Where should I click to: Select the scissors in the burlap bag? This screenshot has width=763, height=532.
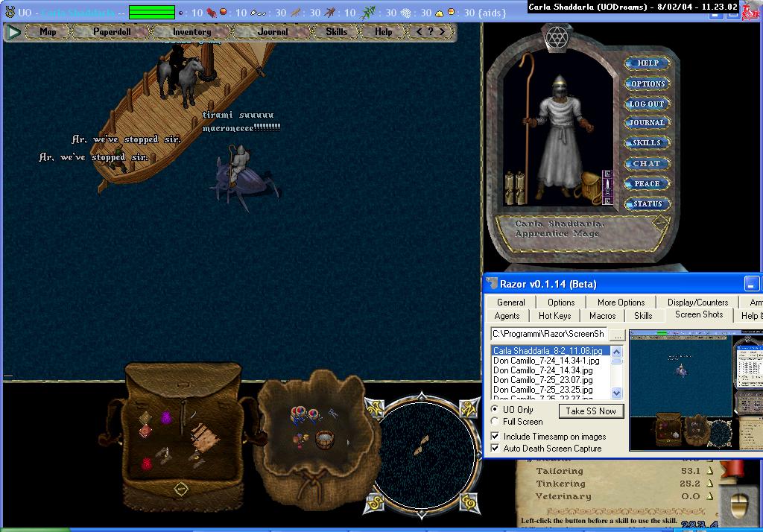tap(333, 414)
